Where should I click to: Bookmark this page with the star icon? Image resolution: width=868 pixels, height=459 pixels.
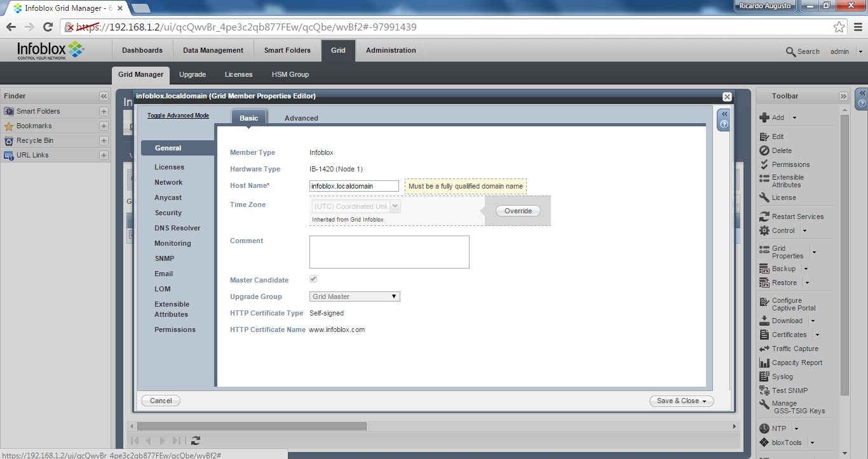[839, 27]
